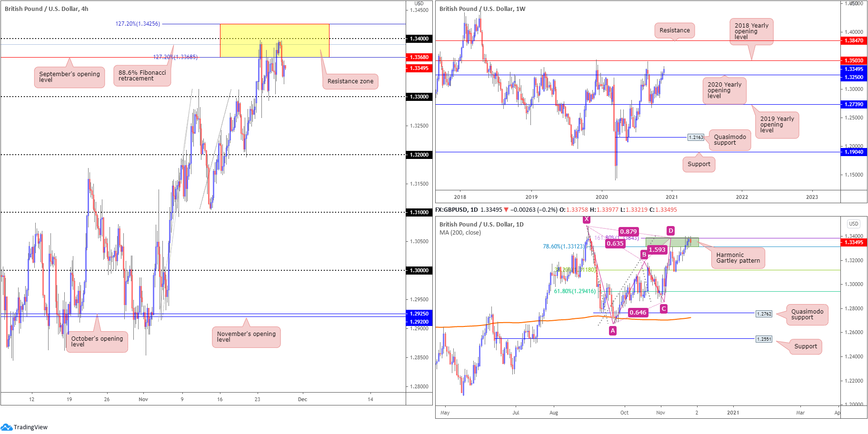
Task: Click the 'Support' callout on weekly chart
Action: click(x=698, y=164)
